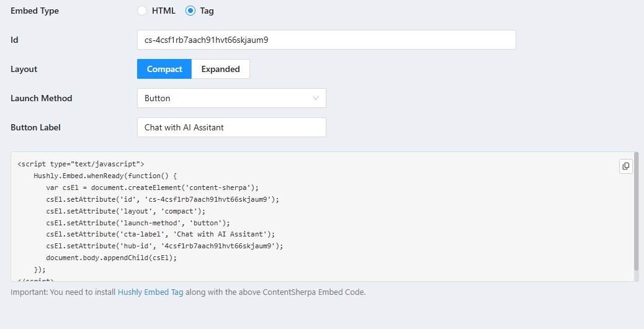Click into the Button Label input field
Viewport: 644px width, 329px height.
click(x=231, y=127)
